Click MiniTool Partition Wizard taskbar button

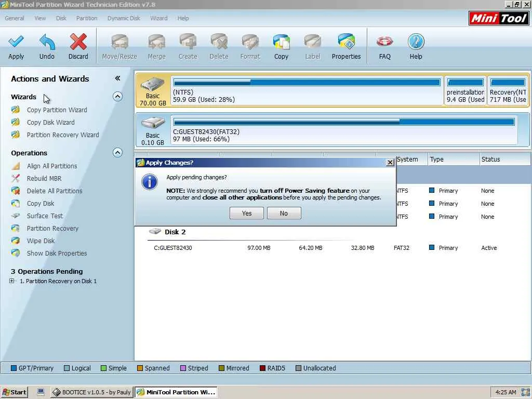(x=176, y=392)
